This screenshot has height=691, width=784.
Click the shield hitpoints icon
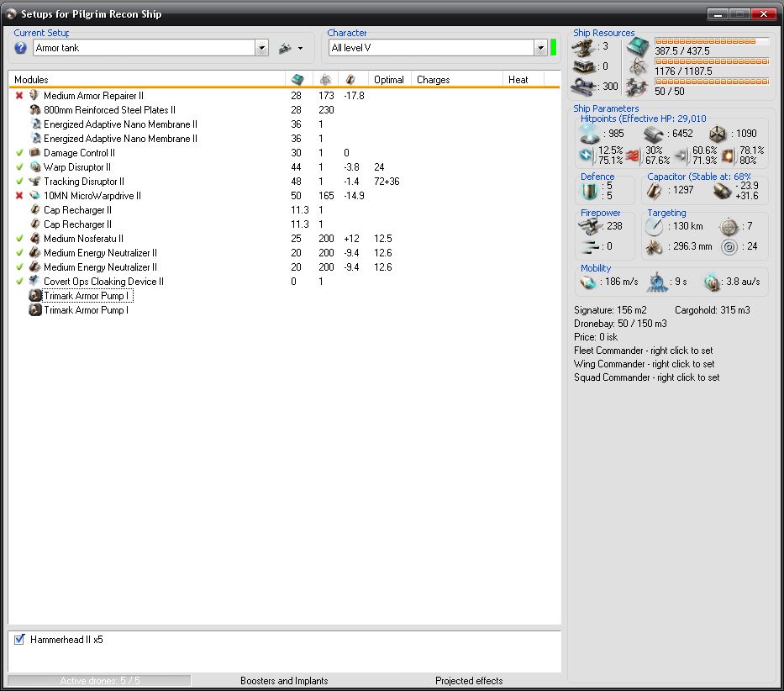(x=590, y=134)
